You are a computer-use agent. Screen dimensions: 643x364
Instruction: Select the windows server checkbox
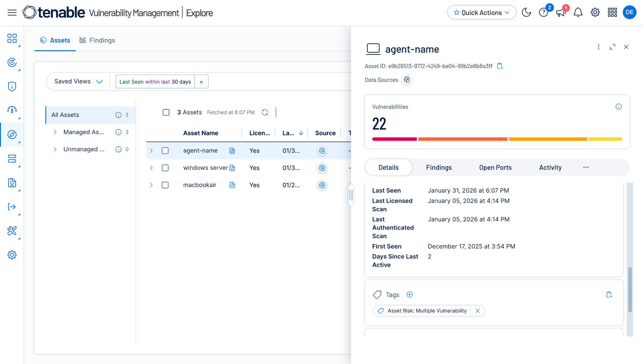(165, 168)
